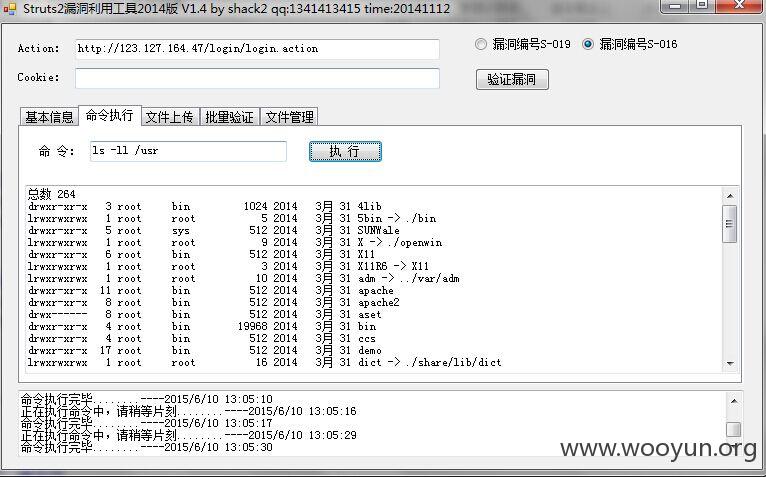766x477 pixels.
Task: Switch to the 基本信息 tab
Action: coord(49,117)
